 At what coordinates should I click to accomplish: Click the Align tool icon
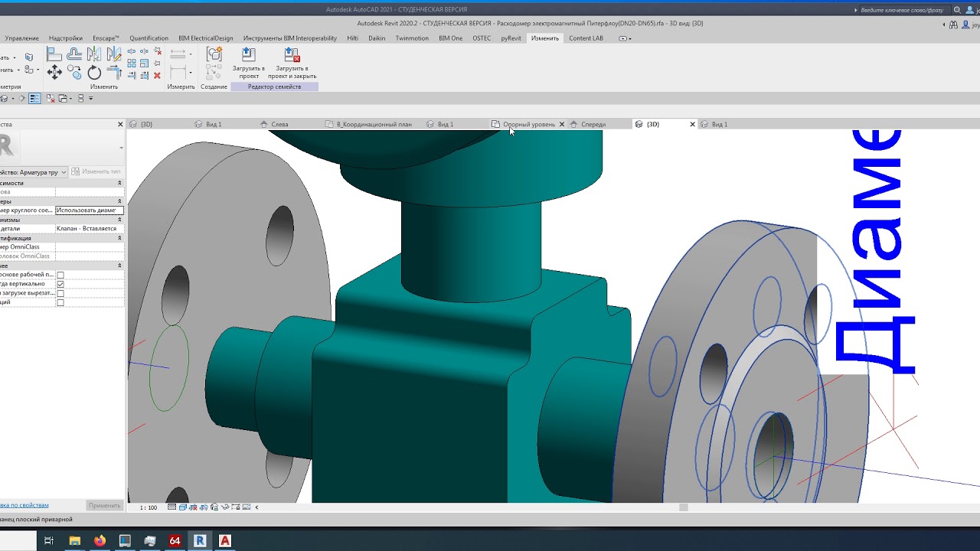tap(54, 54)
